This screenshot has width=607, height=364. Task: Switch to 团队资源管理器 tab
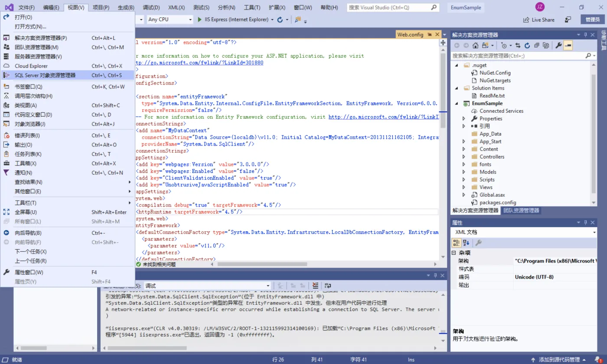[x=521, y=211]
